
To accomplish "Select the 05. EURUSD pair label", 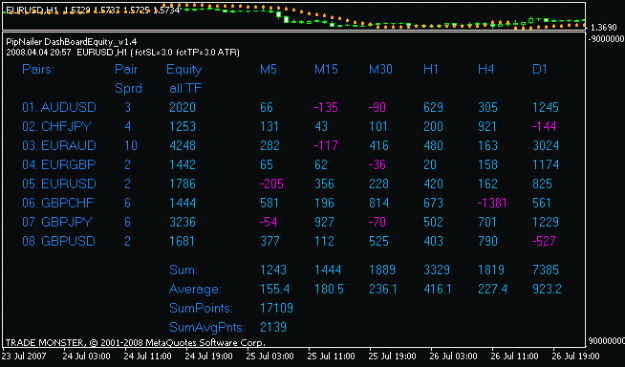I will (x=59, y=184).
